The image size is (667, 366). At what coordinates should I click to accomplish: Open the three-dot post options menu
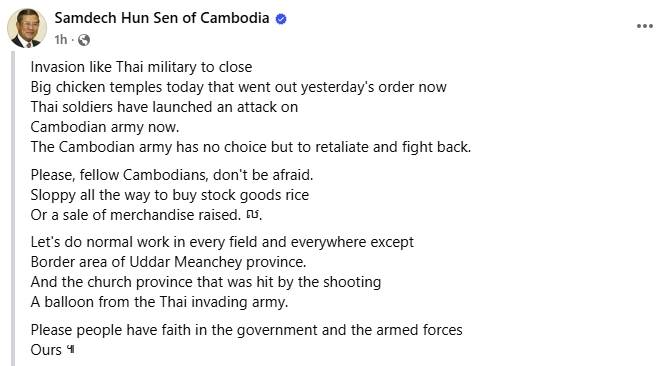pos(644,26)
